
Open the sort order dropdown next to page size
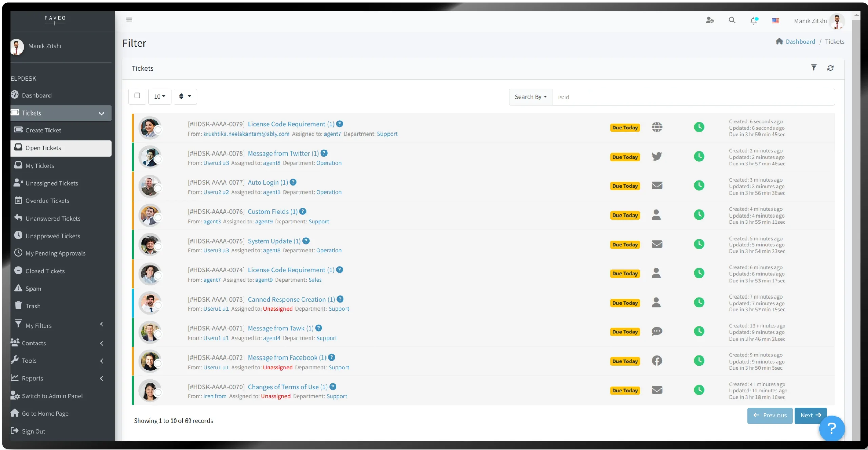[x=185, y=96]
